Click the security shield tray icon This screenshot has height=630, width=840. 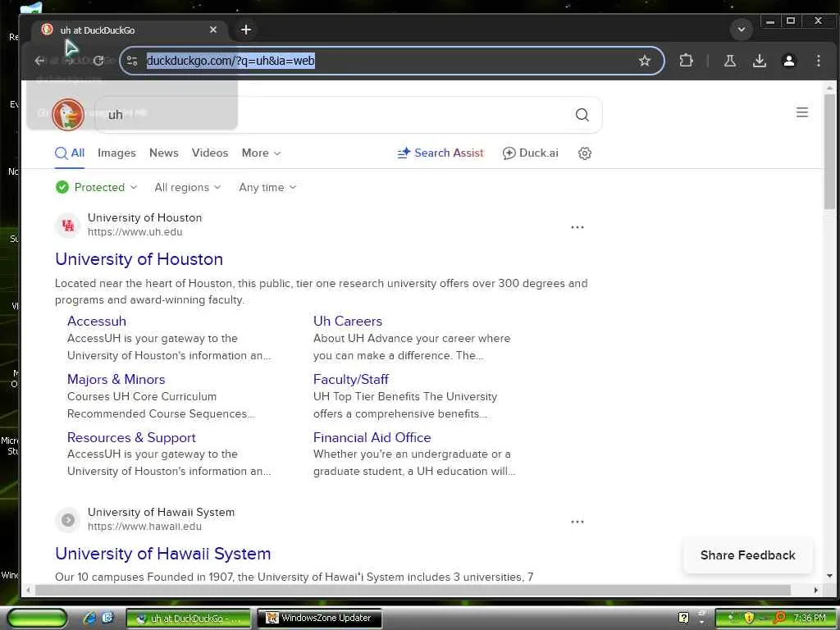[x=748, y=619]
